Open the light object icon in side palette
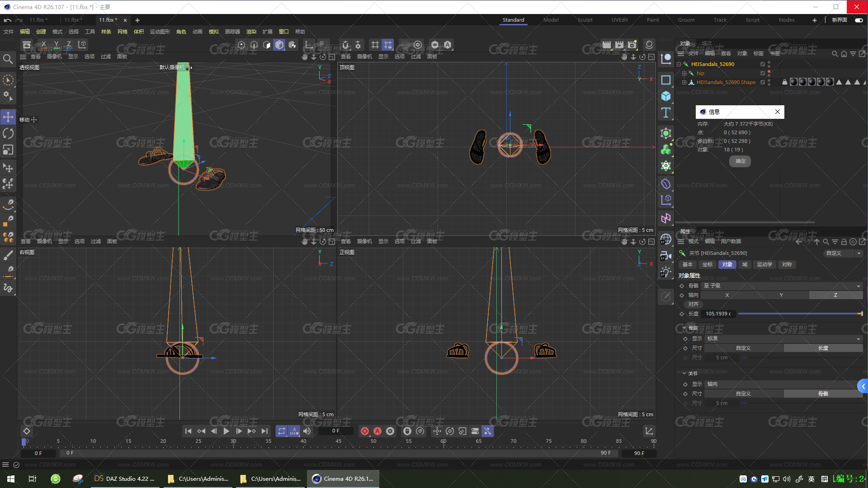Screen dimensions: 868x488 [x=666, y=272]
